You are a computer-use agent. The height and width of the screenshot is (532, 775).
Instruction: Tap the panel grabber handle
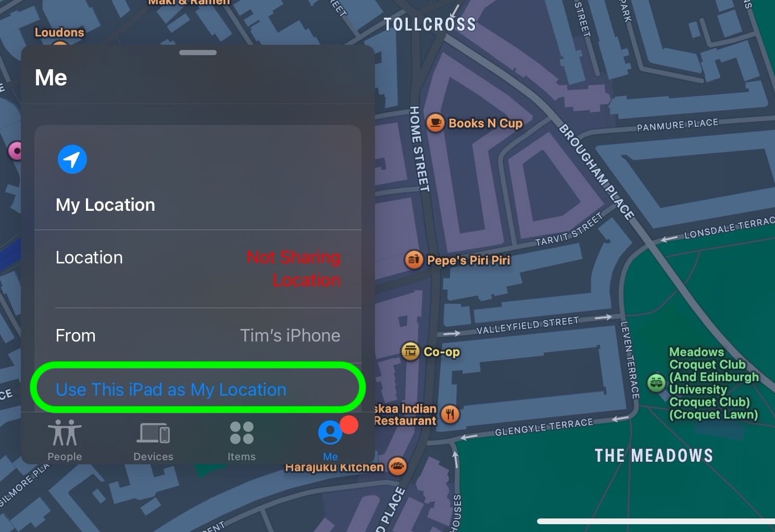pyautogui.click(x=198, y=53)
